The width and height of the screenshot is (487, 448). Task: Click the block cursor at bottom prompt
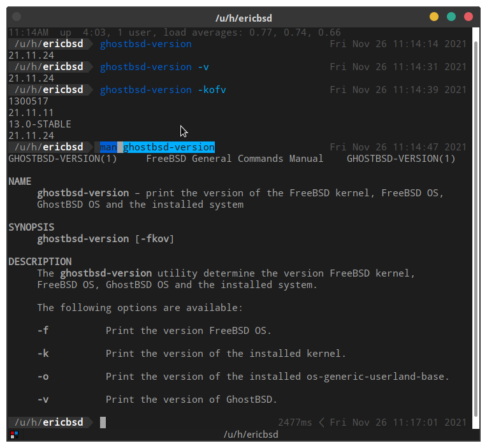pos(103,423)
